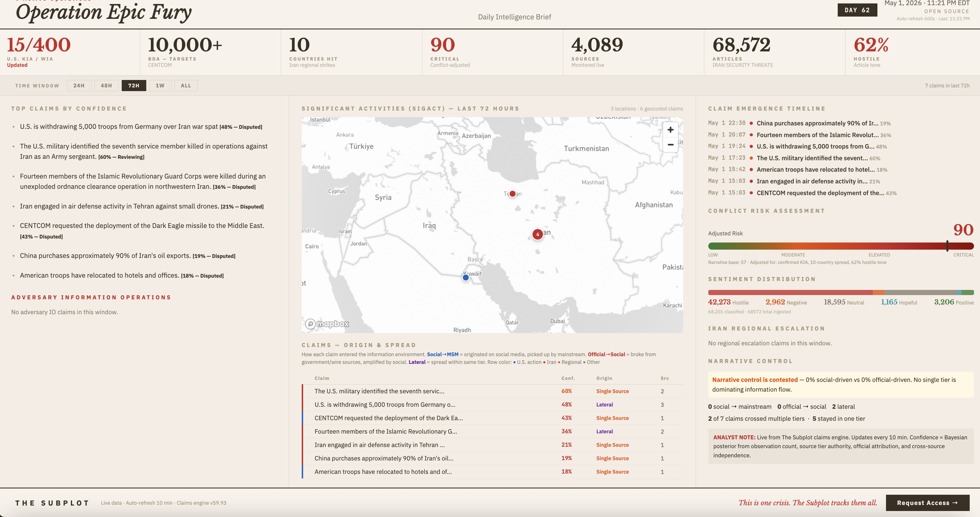Select table row 'Fourteen members of the Islamic Revolutionary G...'
The width and height of the screenshot is (980, 517).
pyautogui.click(x=492, y=431)
